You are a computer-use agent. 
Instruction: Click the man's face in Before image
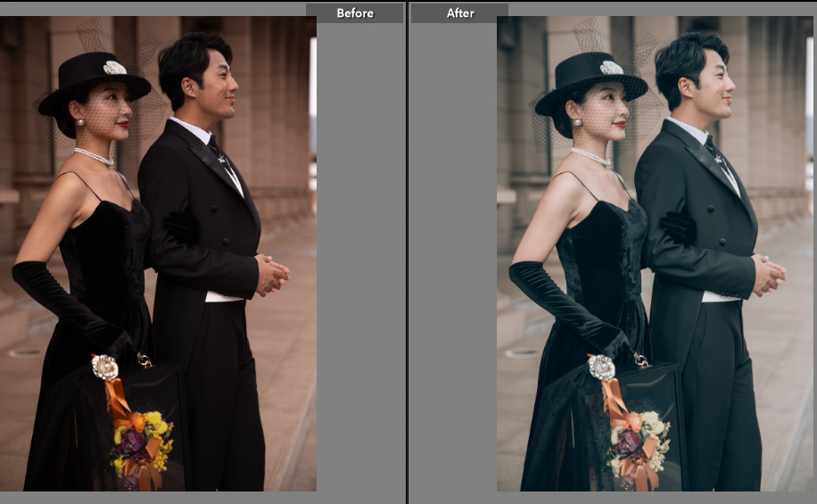click(x=219, y=87)
